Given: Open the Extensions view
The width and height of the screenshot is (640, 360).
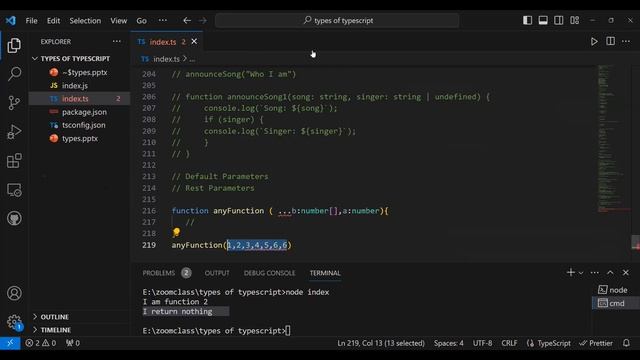Looking at the screenshot, I should pyautogui.click(x=14, y=161).
